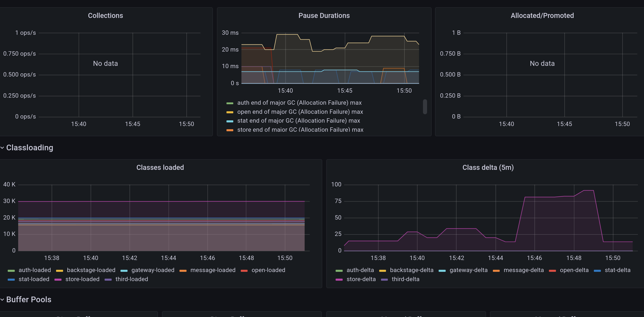Screen dimensions: 644x317
Task: Click store-loaded magenta legend swatch
Action: pyautogui.click(x=58, y=280)
